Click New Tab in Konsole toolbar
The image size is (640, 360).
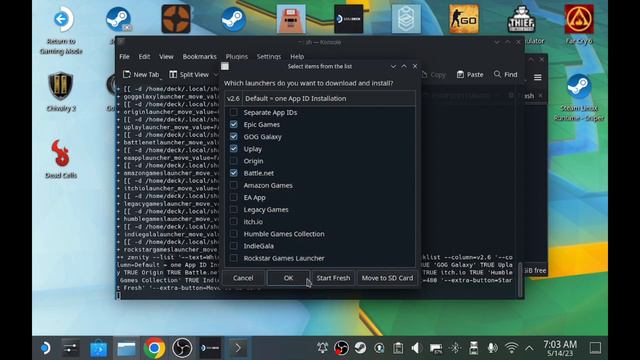click(x=141, y=74)
